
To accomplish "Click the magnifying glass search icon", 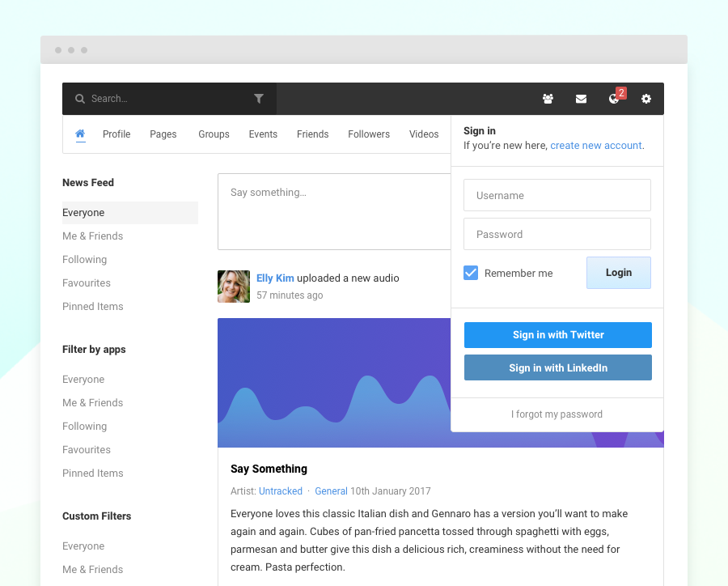I will pyautogui.click(x=80, y=99).
